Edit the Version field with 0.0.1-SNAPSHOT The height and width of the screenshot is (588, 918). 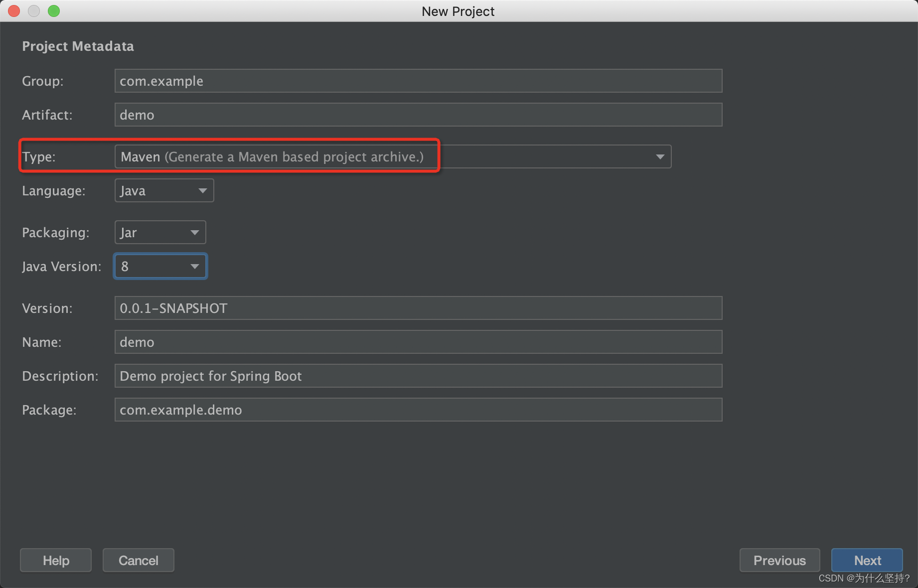tap(418, 308)
